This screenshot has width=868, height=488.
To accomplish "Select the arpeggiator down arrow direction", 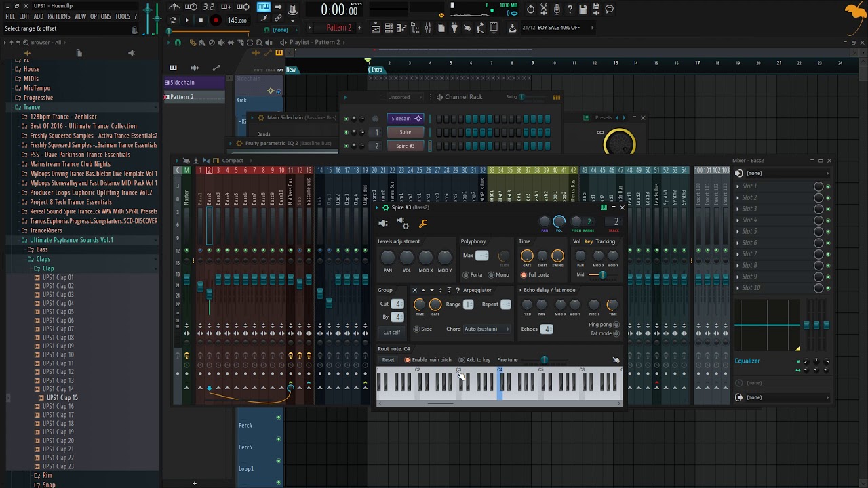I will click(431, 290).
